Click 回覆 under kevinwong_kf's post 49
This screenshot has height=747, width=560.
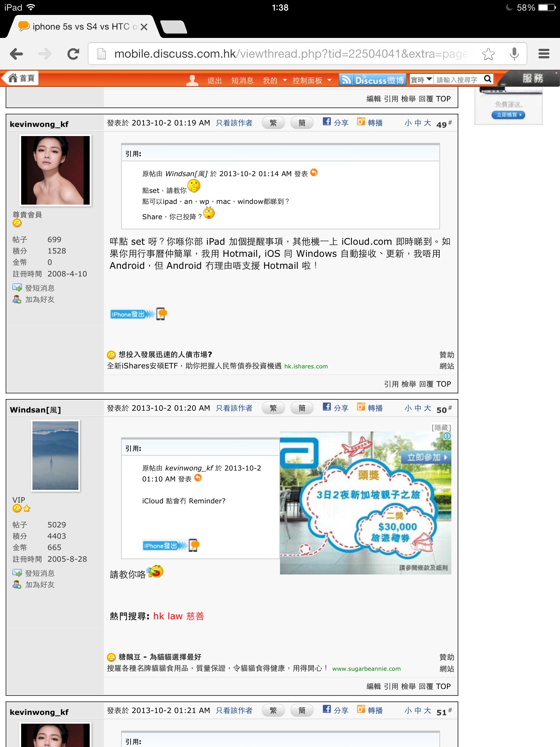pyautogui.click(x=426, y=384)
